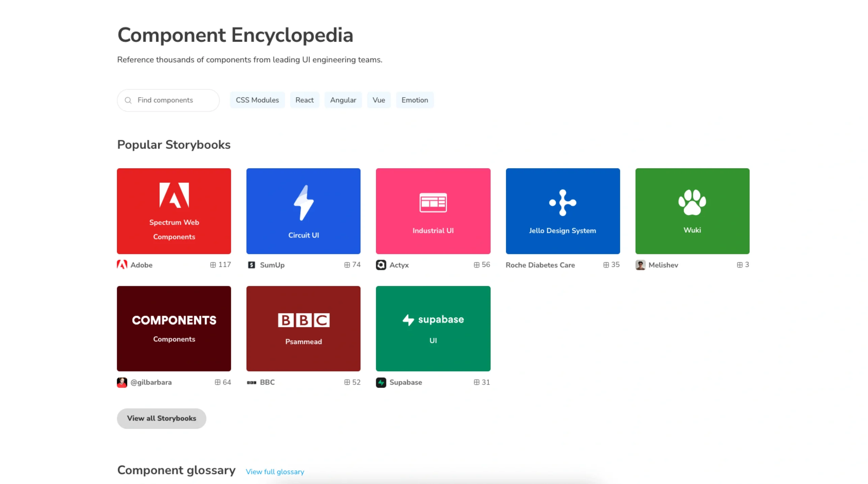The image size is (868, 484).
Task: Click the Supabase author name
Action: [406, 382]
